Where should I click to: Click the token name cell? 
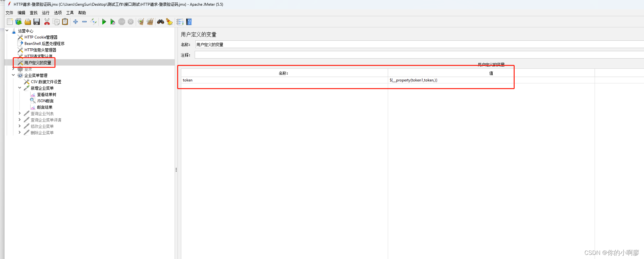pyautogui.click(x=284, y=80)
